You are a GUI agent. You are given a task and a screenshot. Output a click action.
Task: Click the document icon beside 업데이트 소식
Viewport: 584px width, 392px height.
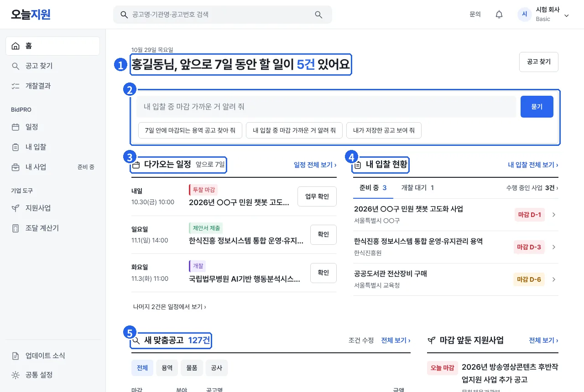point(16,356)
